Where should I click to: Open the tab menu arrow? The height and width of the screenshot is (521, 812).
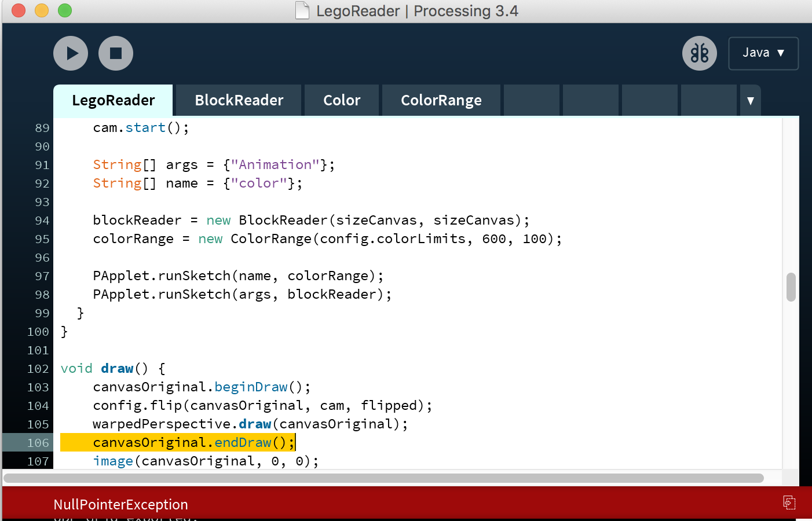pos(751,101)
